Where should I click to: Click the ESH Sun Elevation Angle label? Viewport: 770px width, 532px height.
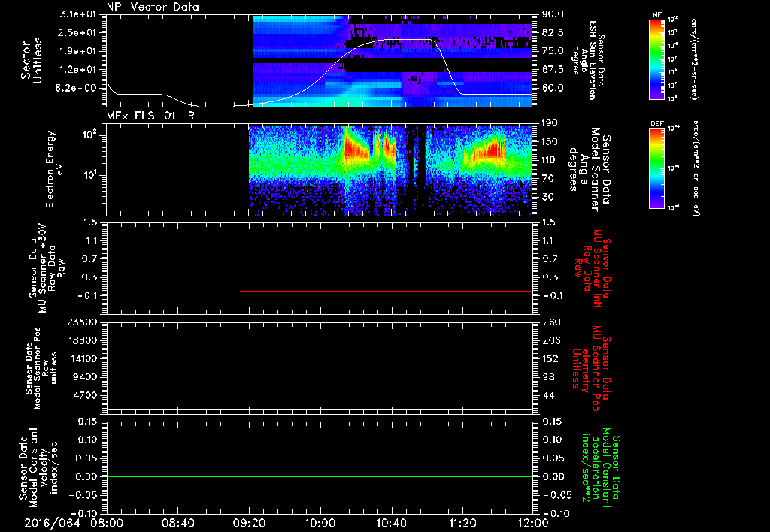point(589,60)
